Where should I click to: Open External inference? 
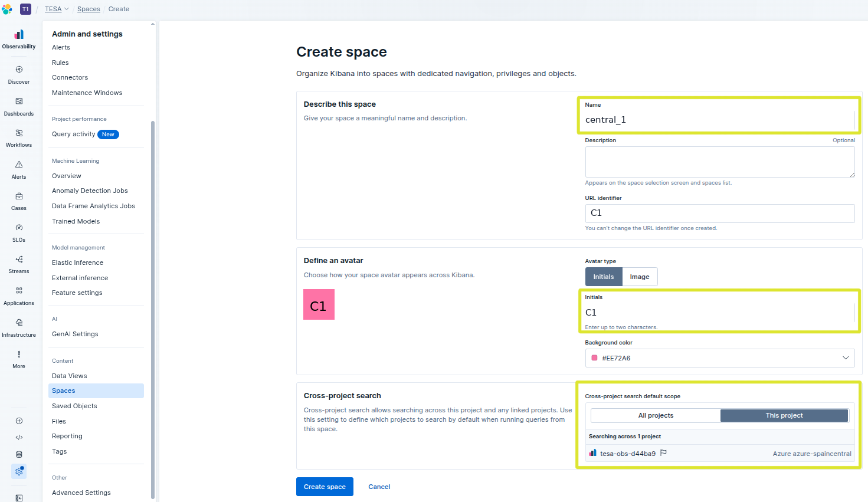pyautogui.click(x=80, y=278)
